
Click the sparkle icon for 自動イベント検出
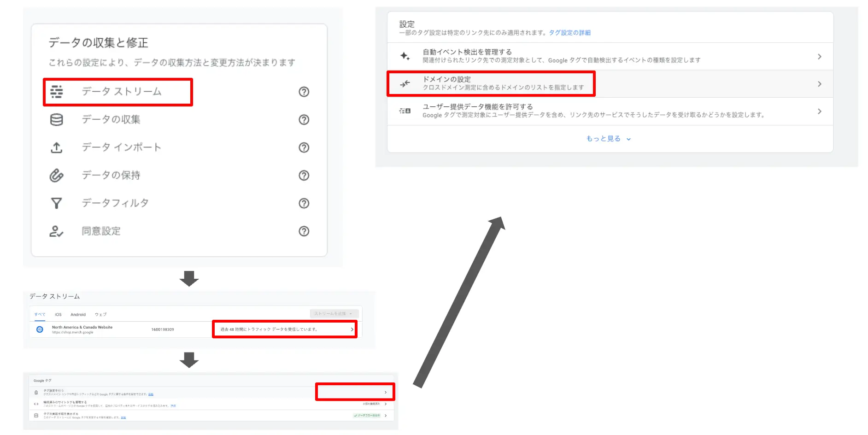(x=405, y=56)
